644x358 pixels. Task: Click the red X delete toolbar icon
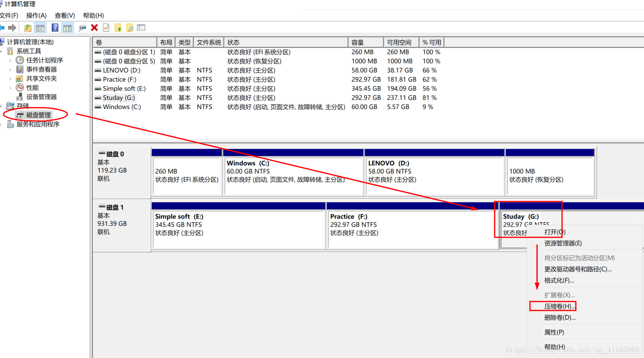(x=94, y=28)
